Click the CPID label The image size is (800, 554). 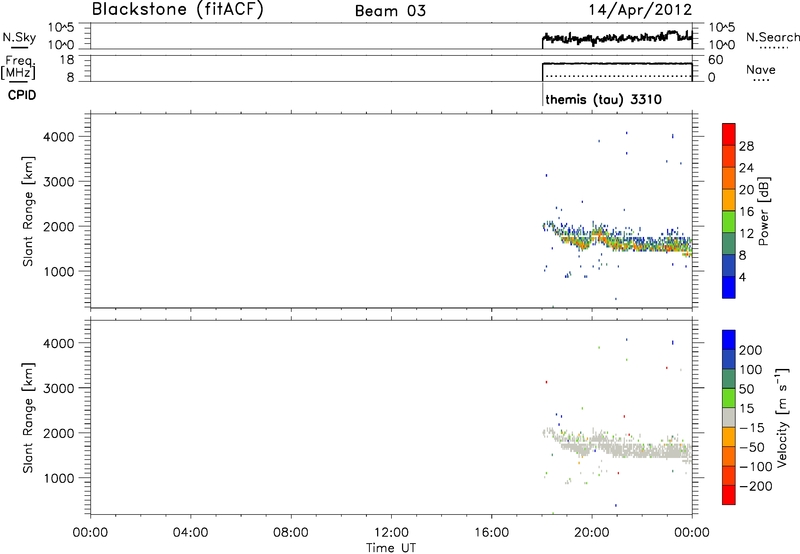(22, 95)
